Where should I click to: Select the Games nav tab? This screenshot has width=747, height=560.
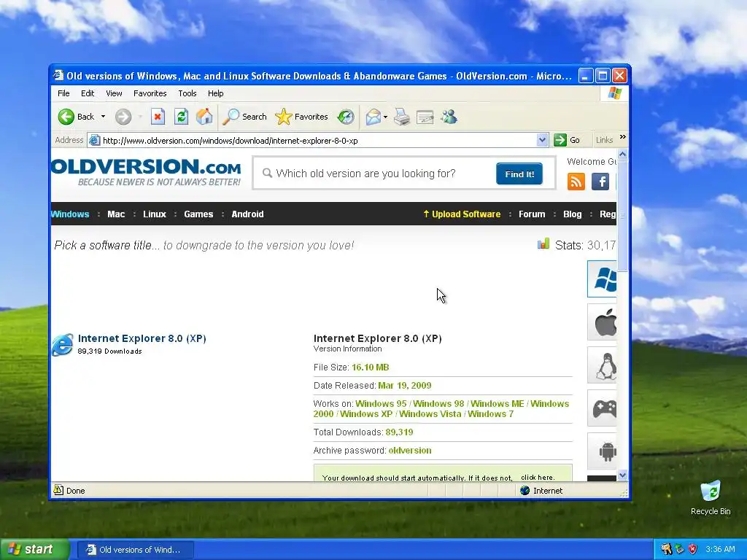198,214
